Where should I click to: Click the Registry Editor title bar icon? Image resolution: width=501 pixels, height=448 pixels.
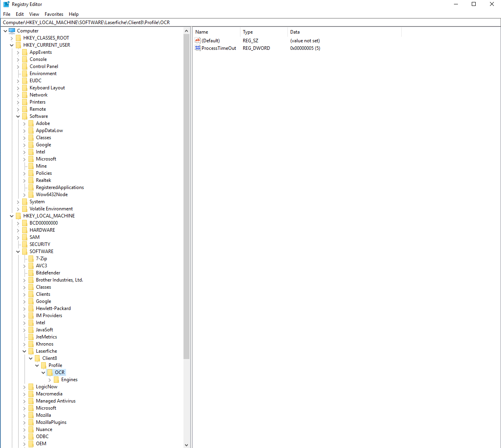pos(6,4)
